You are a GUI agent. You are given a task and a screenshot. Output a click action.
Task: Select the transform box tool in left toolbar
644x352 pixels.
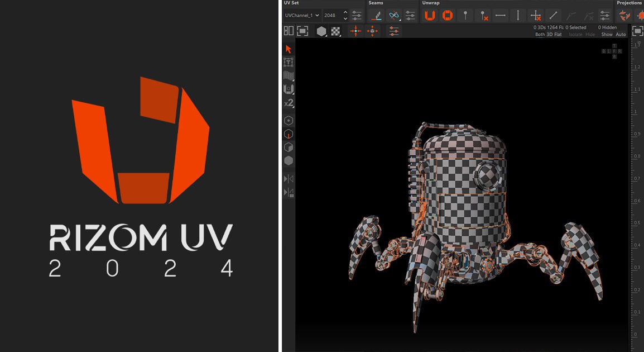click(x=289, y=63)
